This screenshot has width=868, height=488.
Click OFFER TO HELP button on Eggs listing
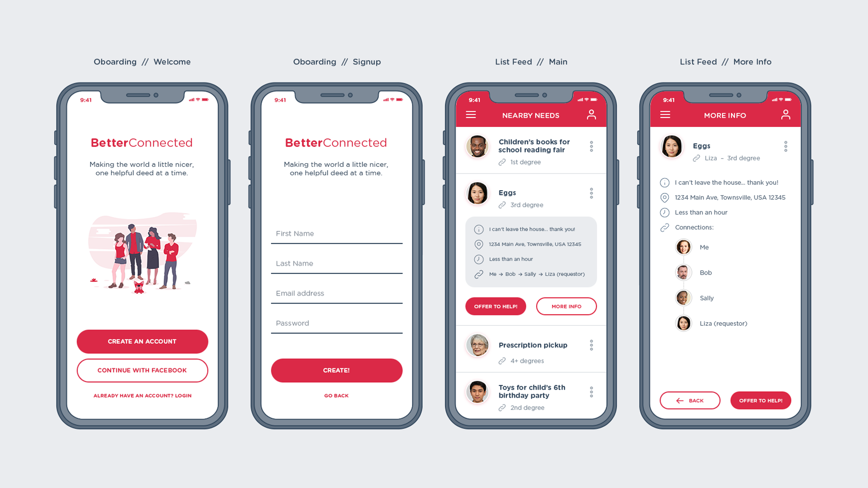click(496, 305)
